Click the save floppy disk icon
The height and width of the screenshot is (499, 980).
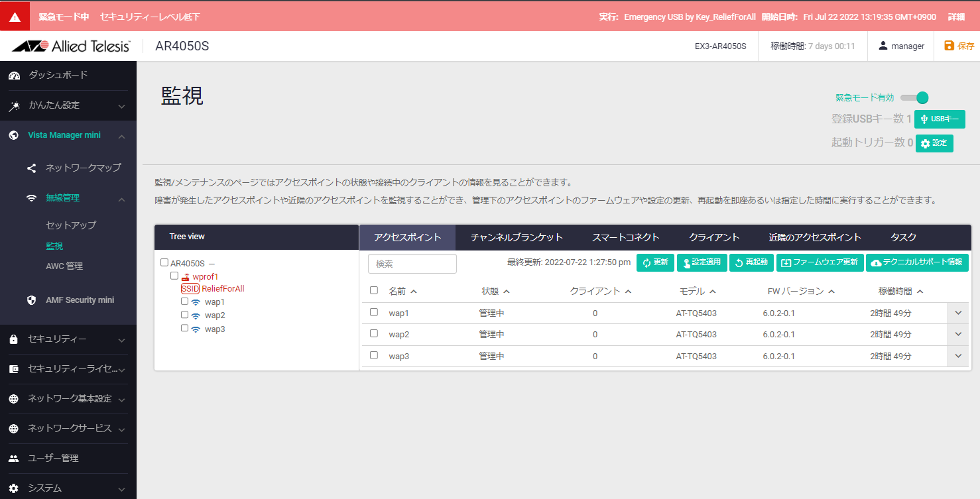(x=949, y=46)
